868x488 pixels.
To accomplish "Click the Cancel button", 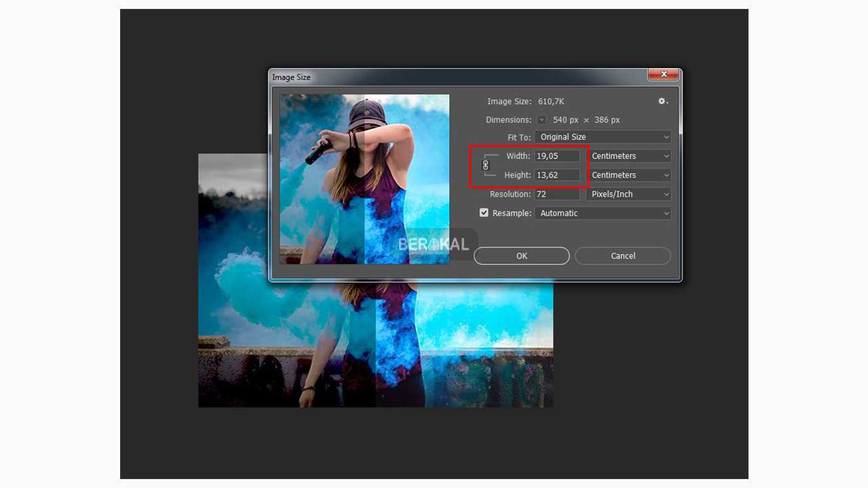I will tap(623, 256).
